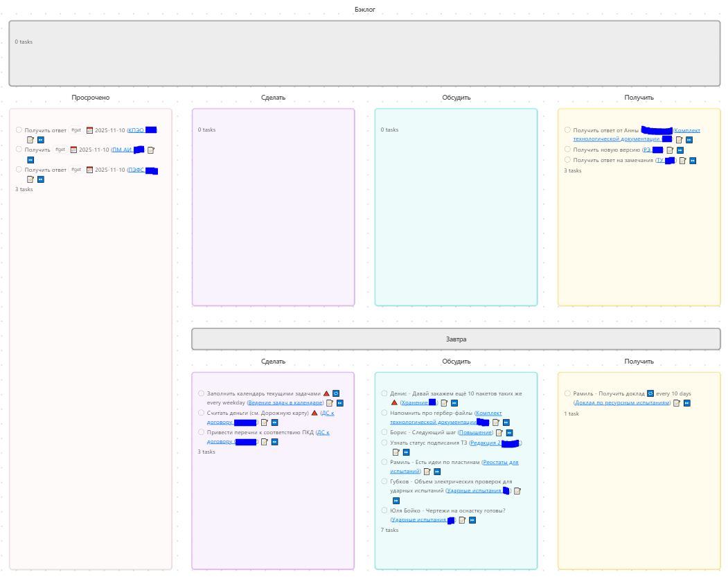Click postpone icon for 'Привести перечни' task
The height and width of the screenshot is (579, 728).
tap(275, 442)
